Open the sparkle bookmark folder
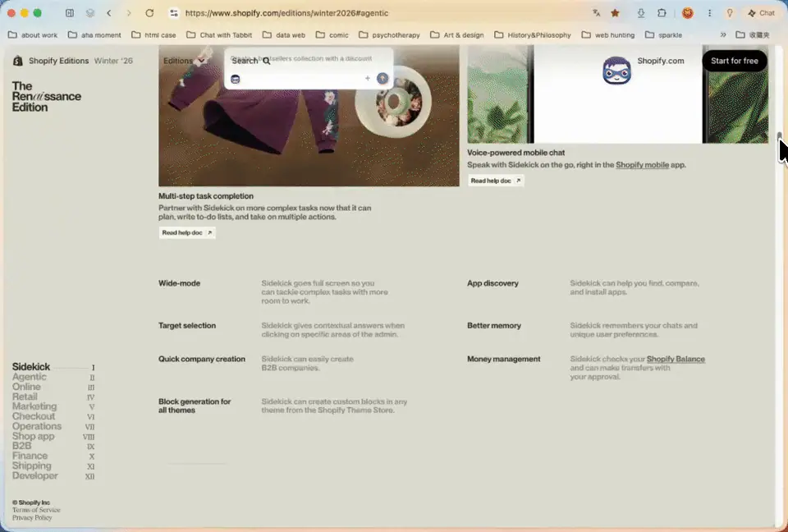788x532 pixels. pyautogui.click(x=664, y=34)
